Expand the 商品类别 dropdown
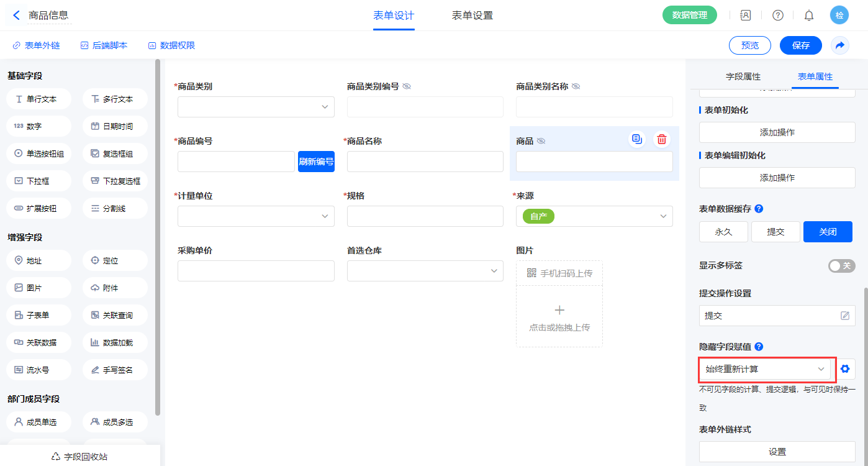Image resolution: width=868 pixels, height=466 pixels. click(x=256, y=107)
